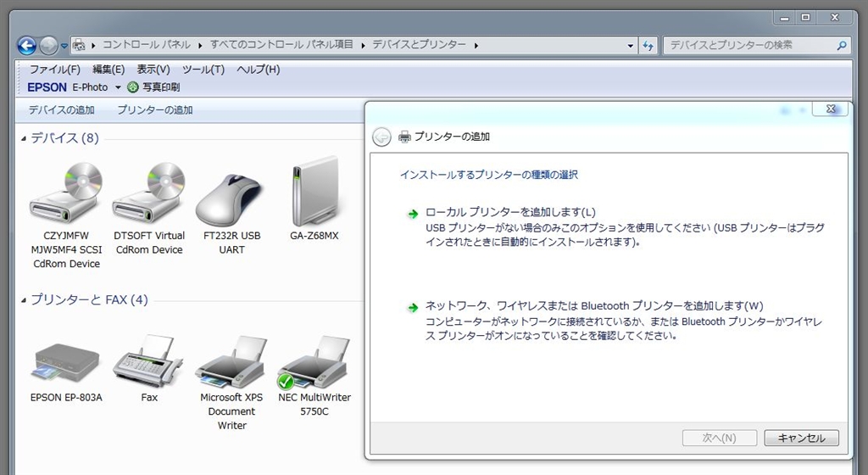868x475 pixels.
Task: Expand the デバイスとプリンター breadcrumb arrow
Action: (476, 46)
